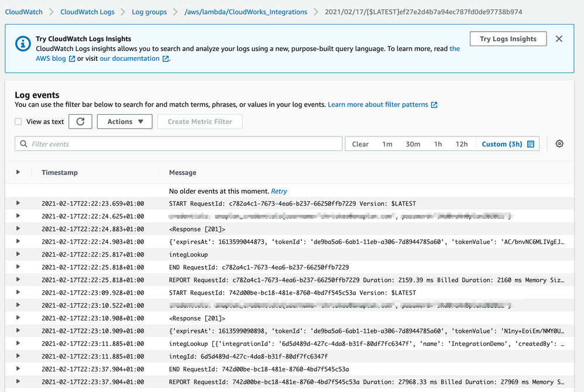
Task: Expand the 22:22:24.625 log event row
Action: click(x=18, y=216)
